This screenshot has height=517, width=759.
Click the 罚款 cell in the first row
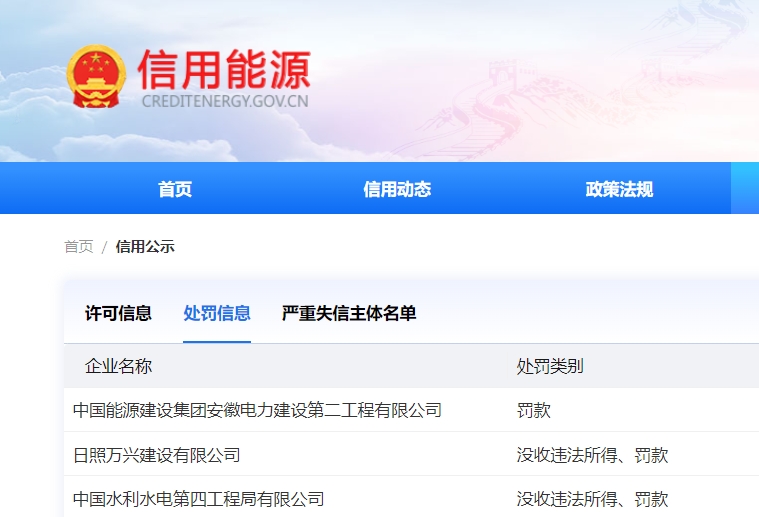coord(534,410)
